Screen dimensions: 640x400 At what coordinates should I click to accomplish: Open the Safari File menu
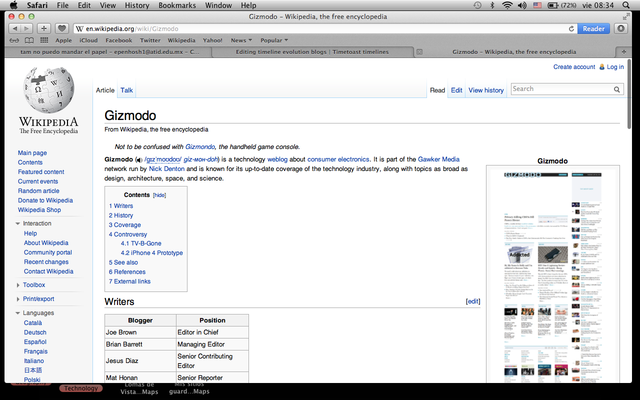coord(62,5)
